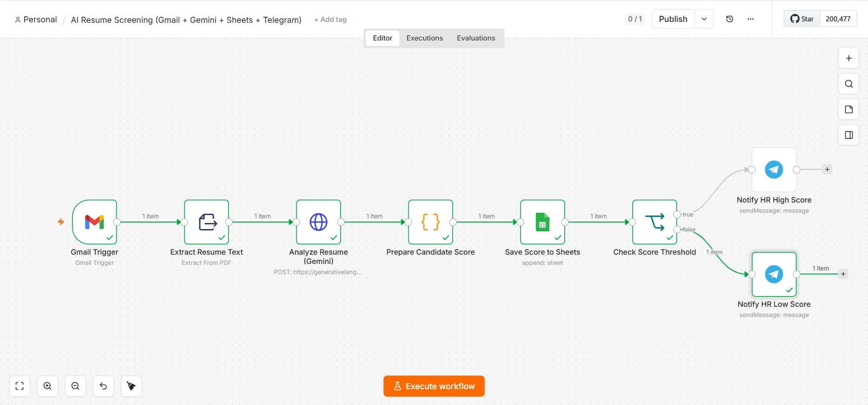The image size is (868, 405).
Task: Click the Notify HR Low Score label
Action: tap(774, 304)
